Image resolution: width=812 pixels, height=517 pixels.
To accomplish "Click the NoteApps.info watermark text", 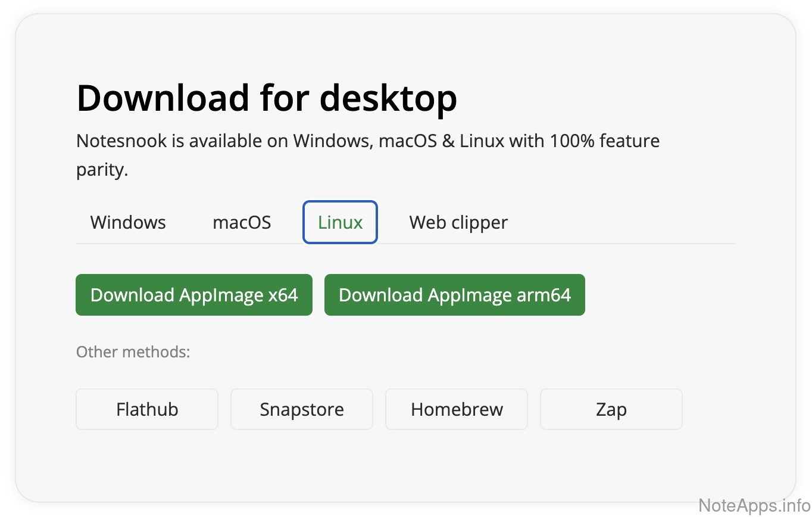I will pyautogui.click(x=753, y=506).
